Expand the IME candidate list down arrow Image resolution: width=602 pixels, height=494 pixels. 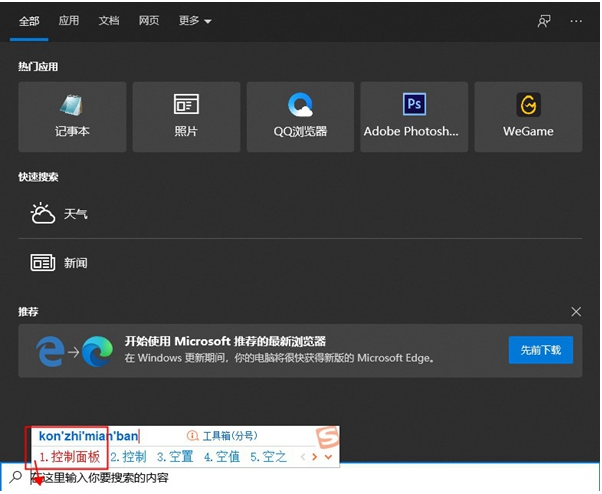click(x=327, y=457)
